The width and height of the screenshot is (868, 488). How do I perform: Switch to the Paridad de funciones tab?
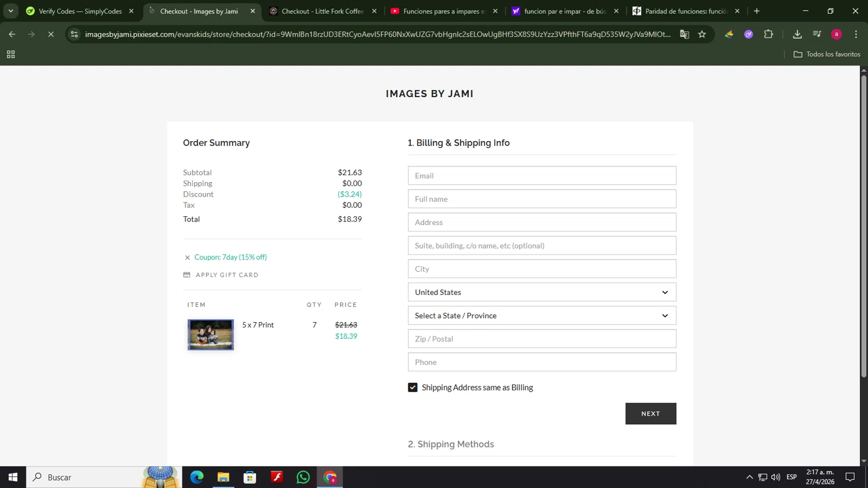pos(686,11)
